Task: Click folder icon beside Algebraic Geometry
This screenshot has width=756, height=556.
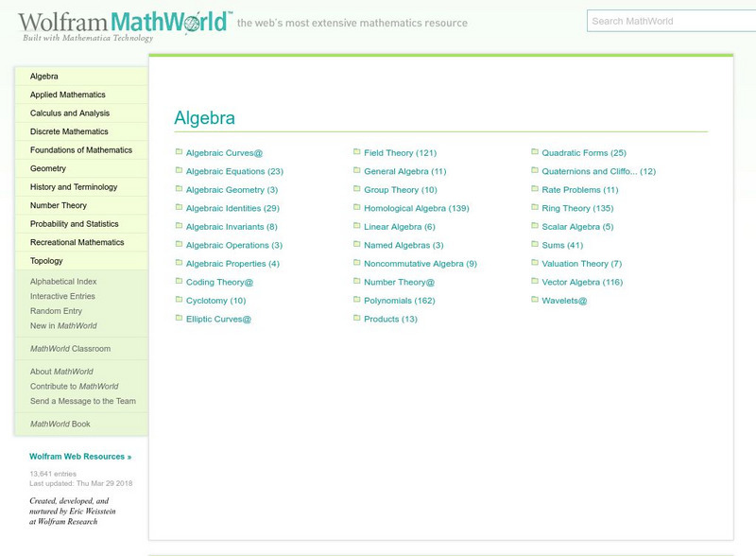Action: click(179, 189)
